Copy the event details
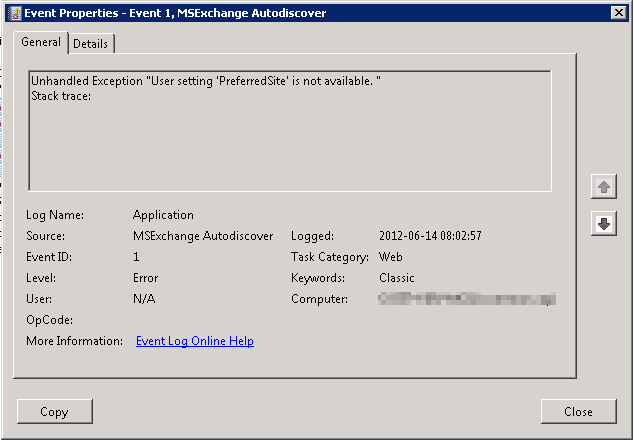 pos(55,411)
